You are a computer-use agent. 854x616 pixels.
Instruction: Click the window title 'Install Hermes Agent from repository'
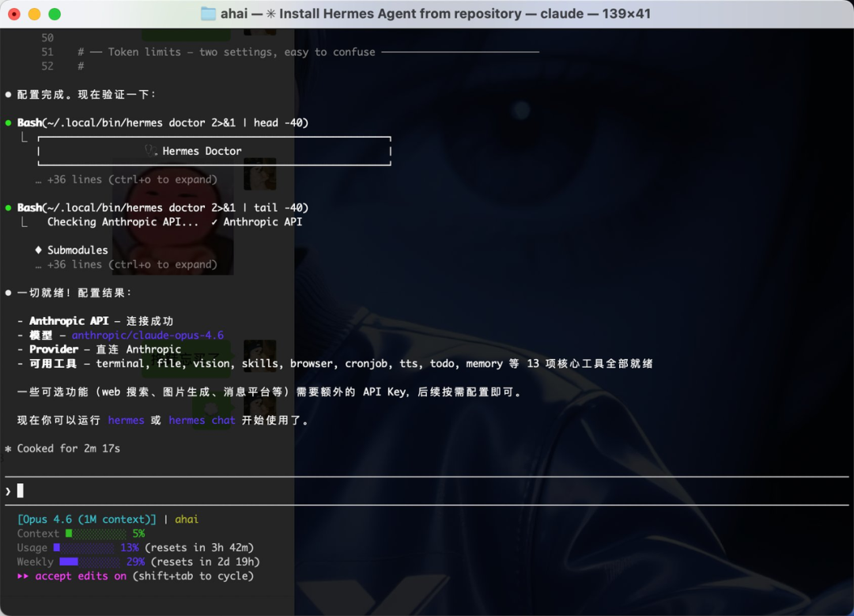point(400,13)
